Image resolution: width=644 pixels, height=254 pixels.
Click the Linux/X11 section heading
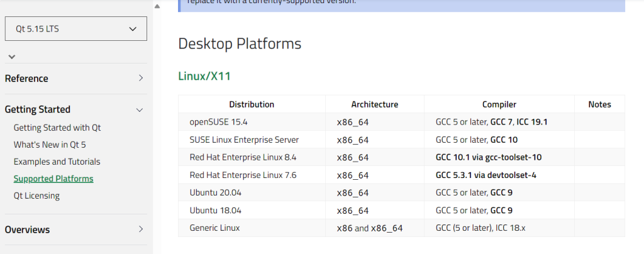204,76
